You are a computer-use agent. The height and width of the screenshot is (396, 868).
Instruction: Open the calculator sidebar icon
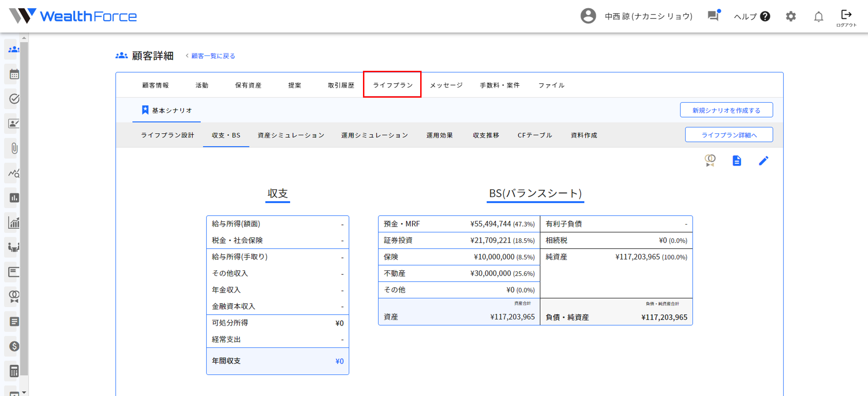[14, 371]
